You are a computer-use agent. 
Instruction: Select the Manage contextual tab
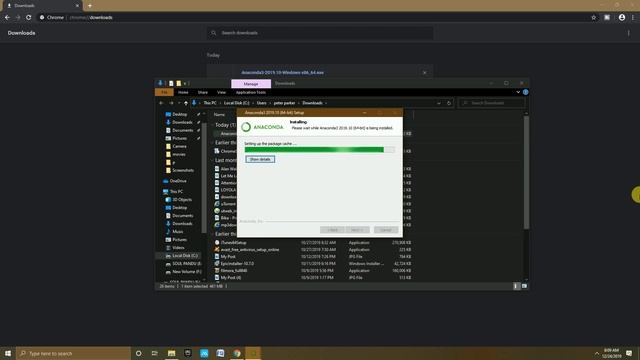[251, 84]
